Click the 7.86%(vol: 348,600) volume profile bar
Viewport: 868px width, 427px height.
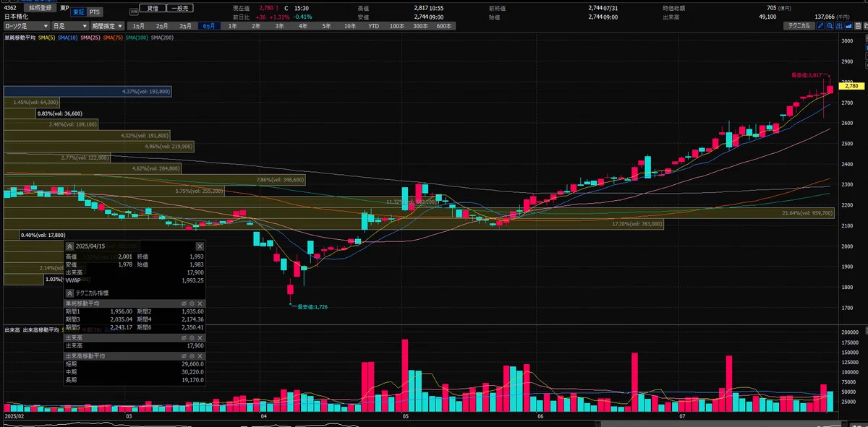pyautogui.click(x=154, y=179)
